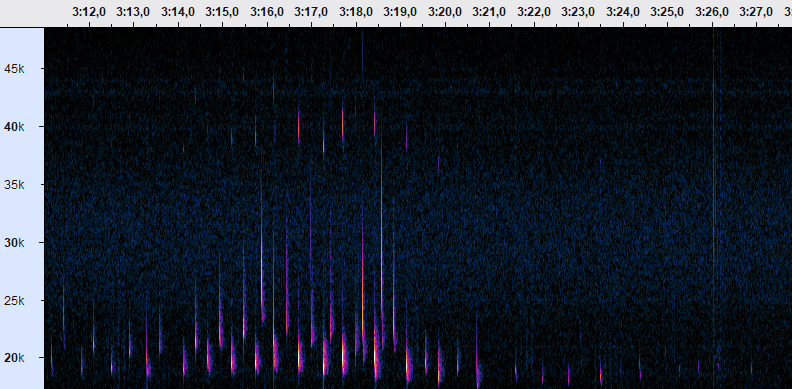Click the 3:12,0 time ruler mark
792x389 pixels.
[89, 12]
